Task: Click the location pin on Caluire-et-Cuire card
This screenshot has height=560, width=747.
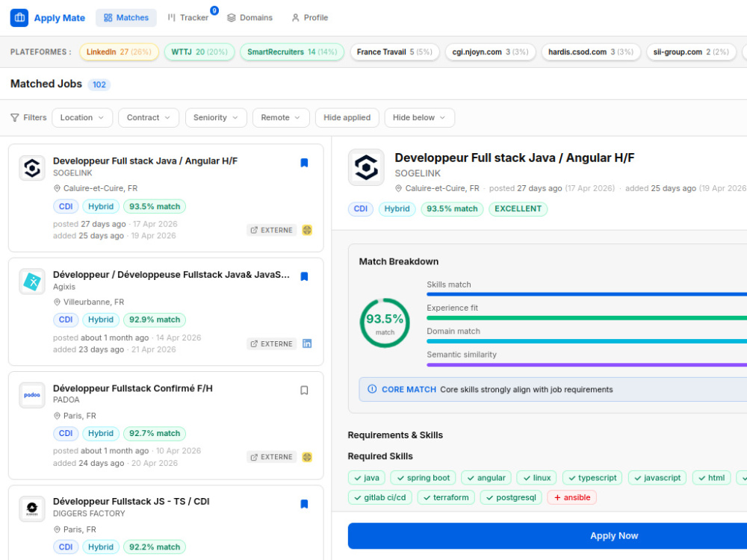Action: [58, 189]
